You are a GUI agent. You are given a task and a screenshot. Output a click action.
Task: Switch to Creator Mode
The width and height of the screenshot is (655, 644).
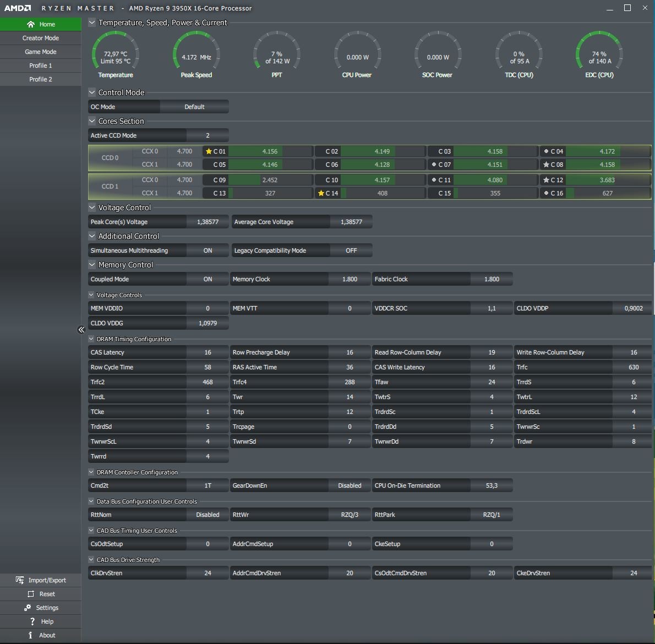(41, 38)
